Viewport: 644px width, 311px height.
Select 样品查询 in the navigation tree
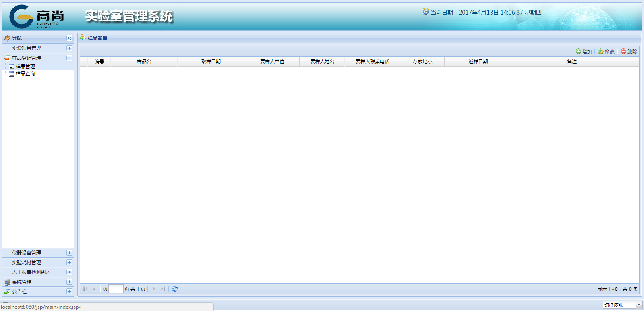coord(25,74)
